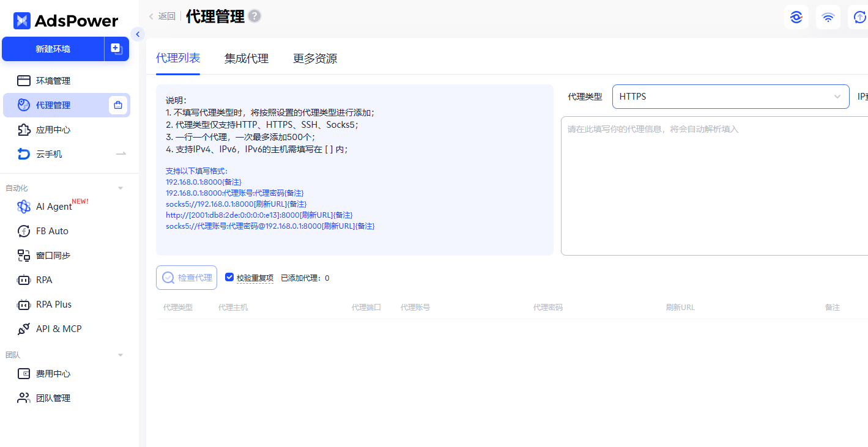Viewport: 868px width, 447px height.
Task: Click API & MCP plug icon
Action: (x=24, y=329)
